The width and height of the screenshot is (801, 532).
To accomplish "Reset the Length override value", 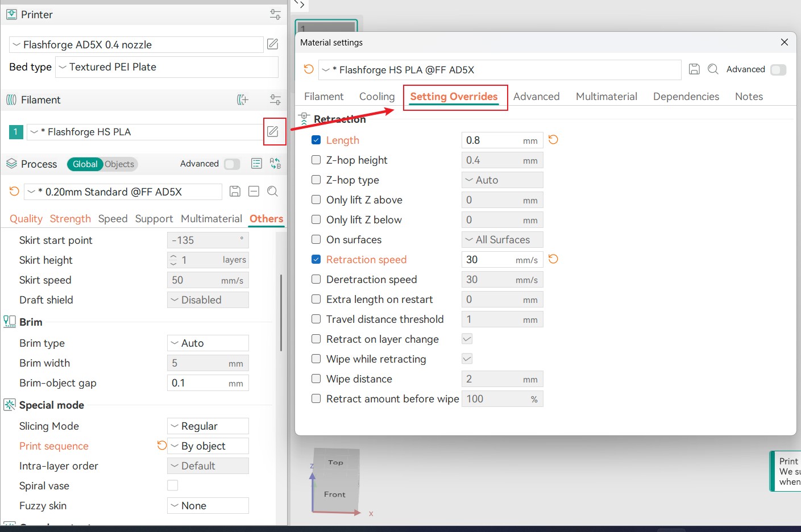I will click(553, 140).
